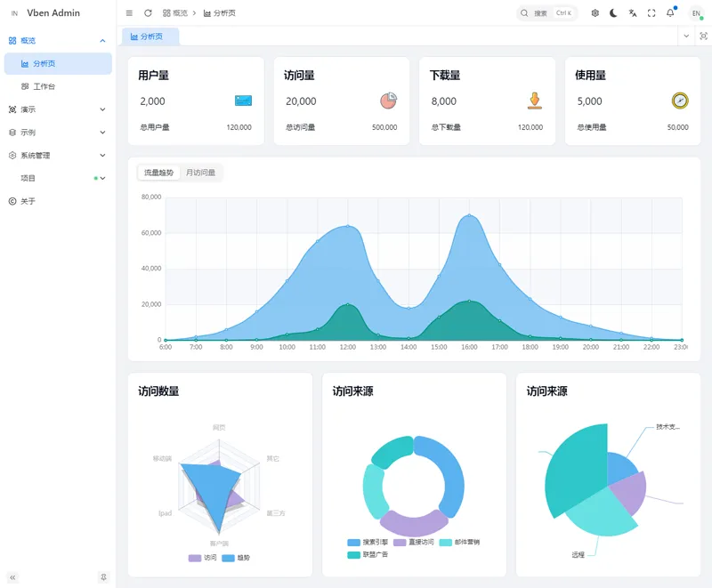
Task: Click the language translate icon
Action: click(633, 13)
